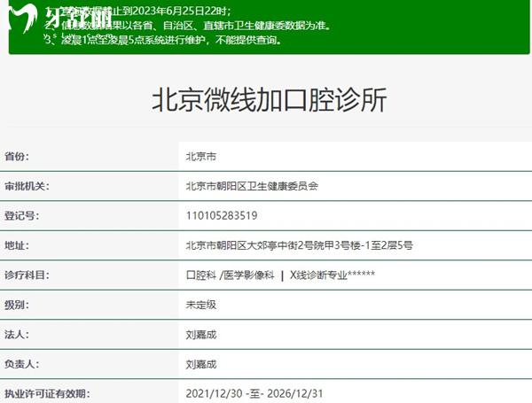Image resolution: width=532 pixels, height=403 pixels.
Task: Click 口腔科 /医学影像科 value
Action: point(230,275)
